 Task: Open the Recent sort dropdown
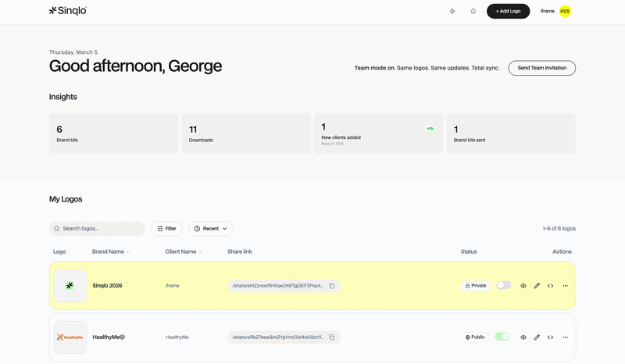pyautogui.click(x=211, y=229)
